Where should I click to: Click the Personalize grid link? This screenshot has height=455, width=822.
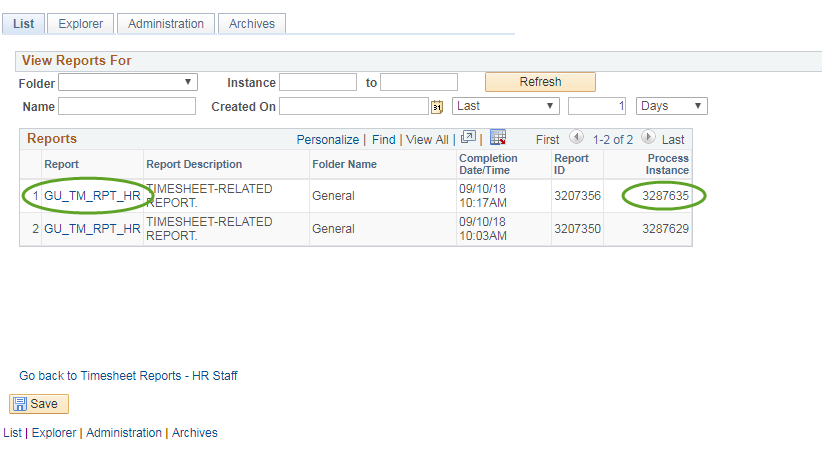click(327, 140)
